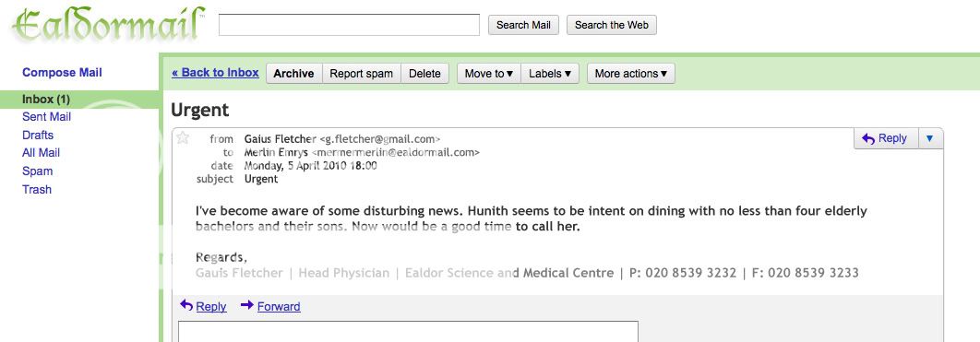Open the Sent Mail folder
The width and height of the screenshot is (980, 342).
click(x=46, y=117)
